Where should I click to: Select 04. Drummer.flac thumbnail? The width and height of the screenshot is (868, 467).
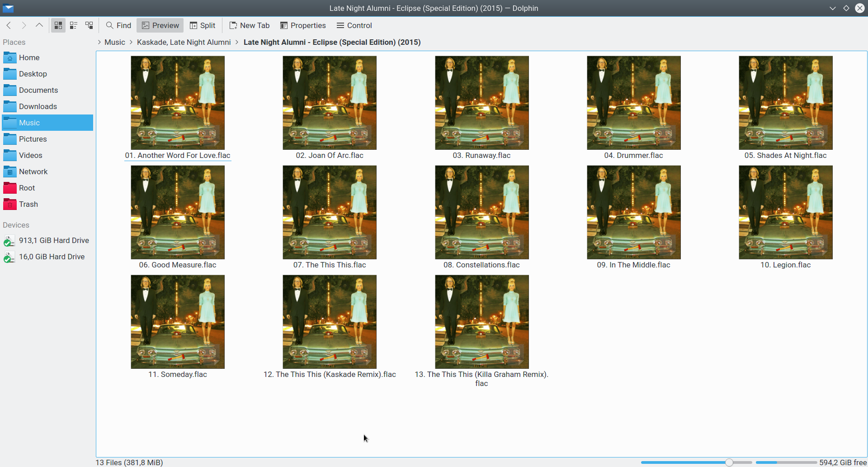(634, 103)
